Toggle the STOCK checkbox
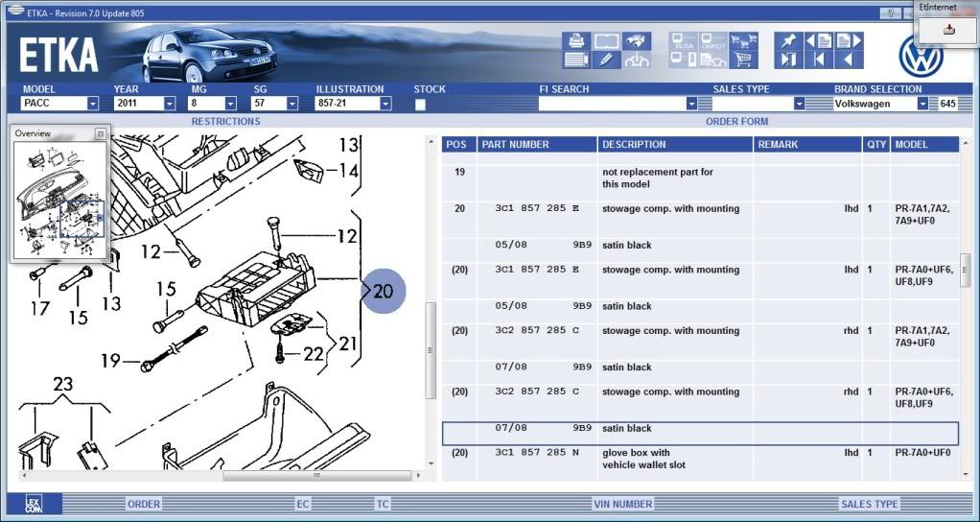The image size is (980, 522). [x=420, y=105]
